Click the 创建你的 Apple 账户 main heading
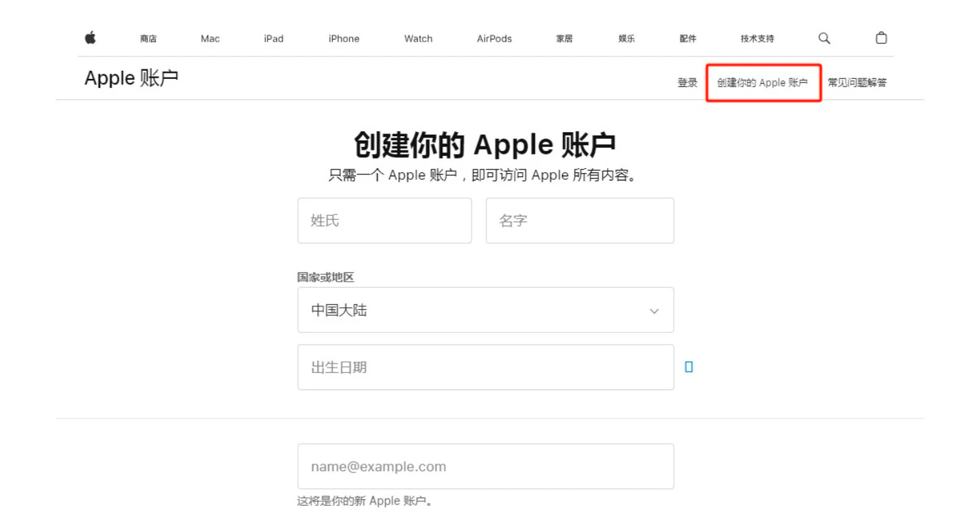The height and width of the screenshot is (531, 980). [485, 144]
